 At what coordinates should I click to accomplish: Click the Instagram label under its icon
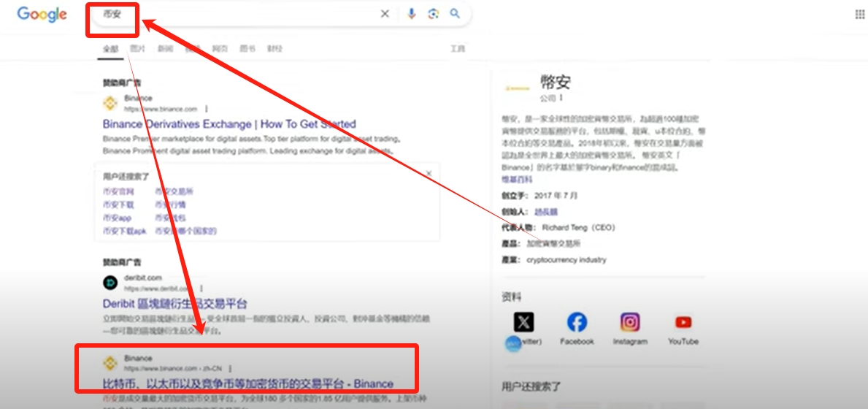click(630, 342)
